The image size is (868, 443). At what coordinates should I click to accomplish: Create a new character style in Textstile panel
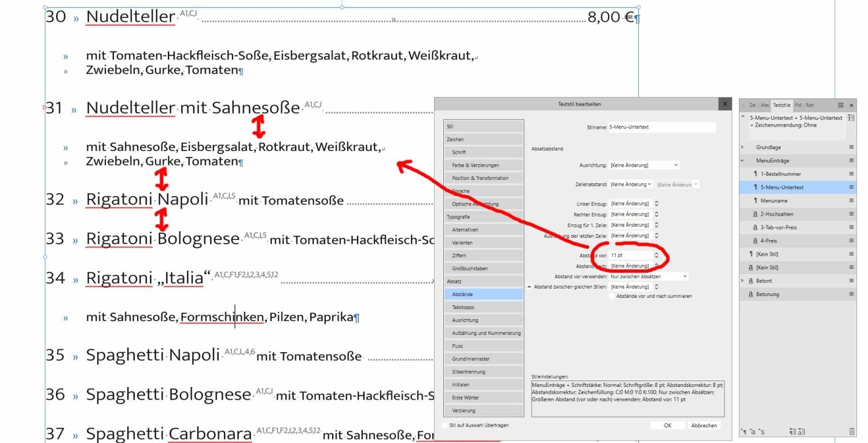[x=753, y=431]
